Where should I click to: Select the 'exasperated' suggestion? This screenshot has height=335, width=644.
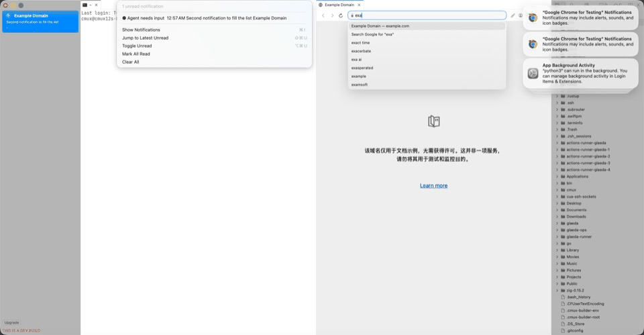tap(427, 68)
